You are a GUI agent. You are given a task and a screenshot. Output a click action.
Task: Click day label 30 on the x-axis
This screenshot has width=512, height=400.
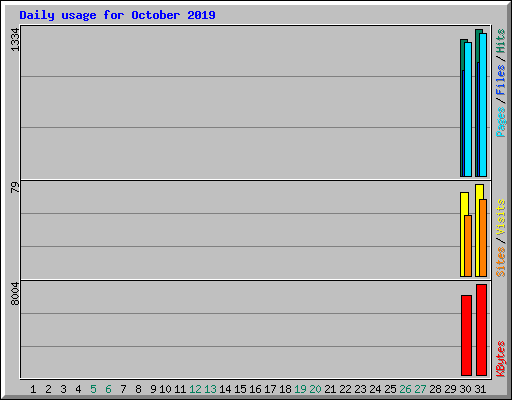tap(465, 389)
